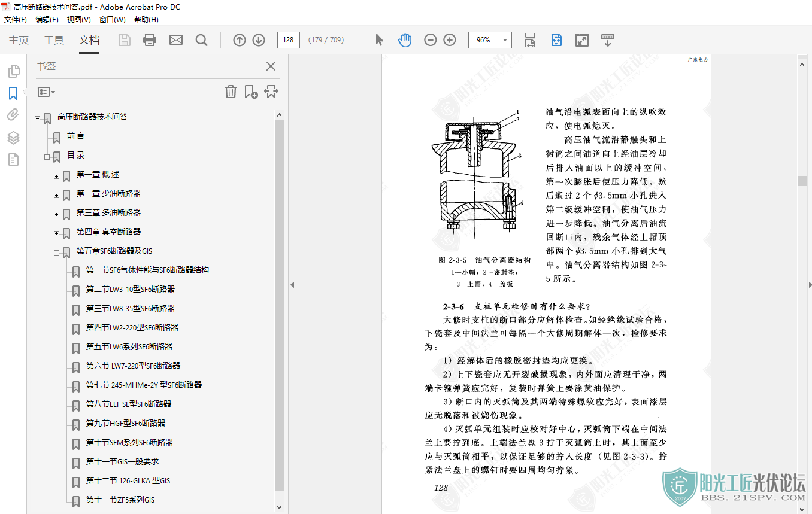Image resolution: width=812 pixels, height=514 pixels.
Task: Click the find current bookmark icon
Action: tap(271, 92)
